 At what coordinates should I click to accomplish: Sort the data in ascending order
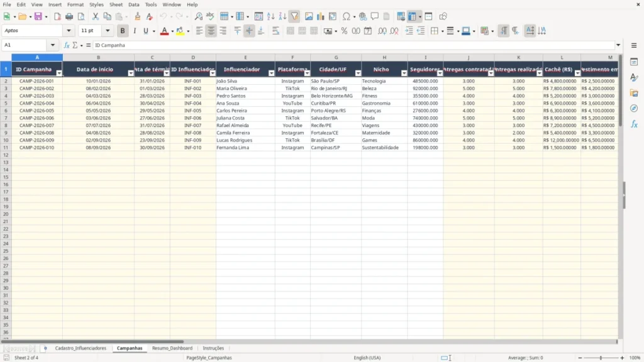coord(270,16)
